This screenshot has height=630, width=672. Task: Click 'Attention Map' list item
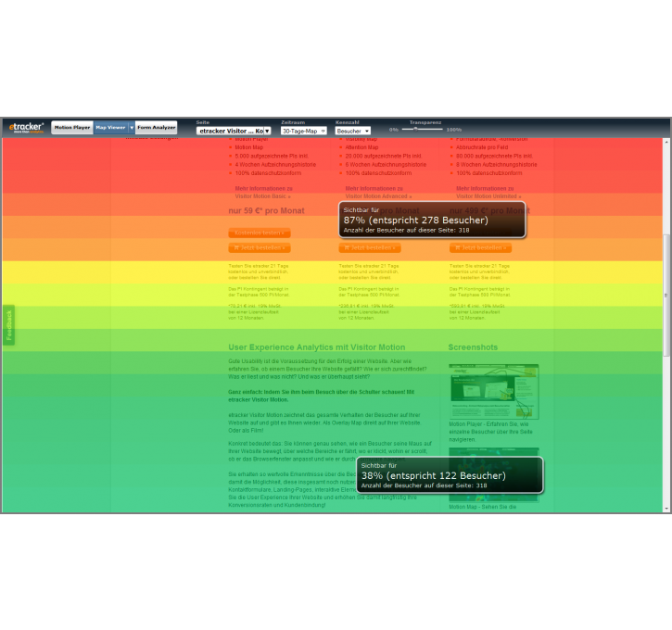pos(361,147)
